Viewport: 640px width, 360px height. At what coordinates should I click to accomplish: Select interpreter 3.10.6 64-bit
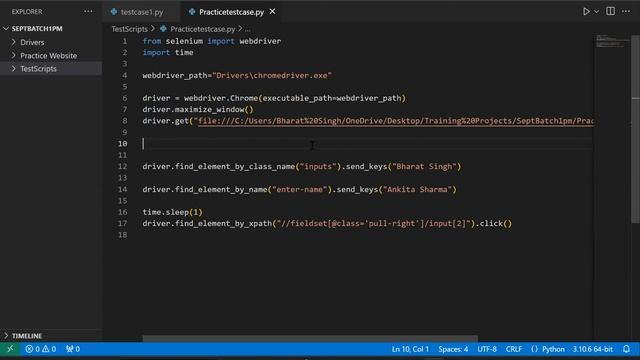point(592,349)
